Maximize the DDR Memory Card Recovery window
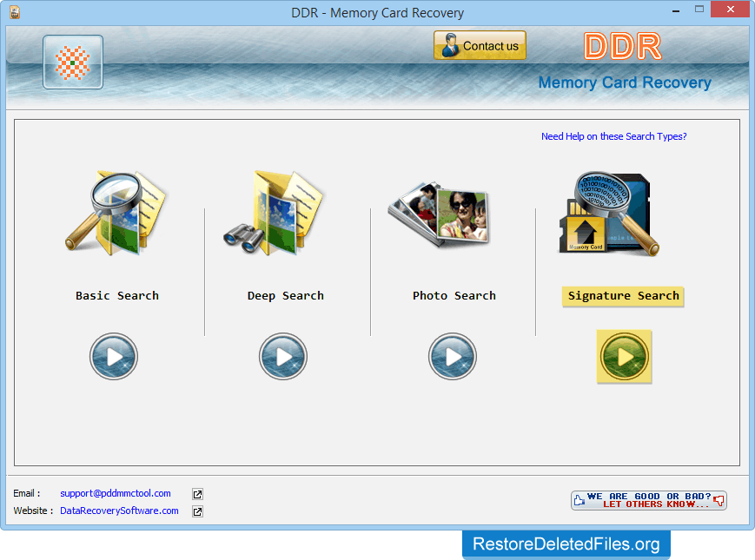Screen dimensions: 755x560 (x=699, y=10)
